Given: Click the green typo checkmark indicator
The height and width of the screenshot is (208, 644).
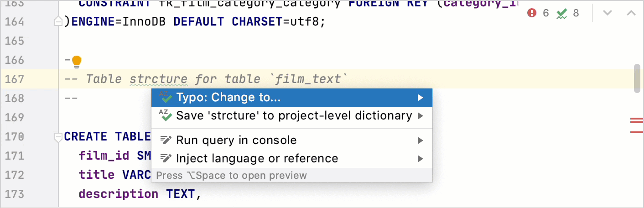Looking at the screenshot, I should (561, 13).
